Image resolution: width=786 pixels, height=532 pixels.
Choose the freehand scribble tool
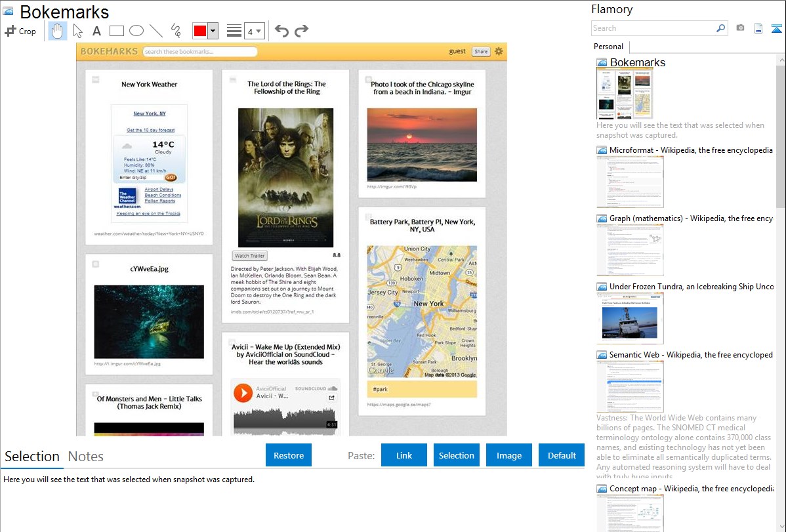[x=176, y=31]
